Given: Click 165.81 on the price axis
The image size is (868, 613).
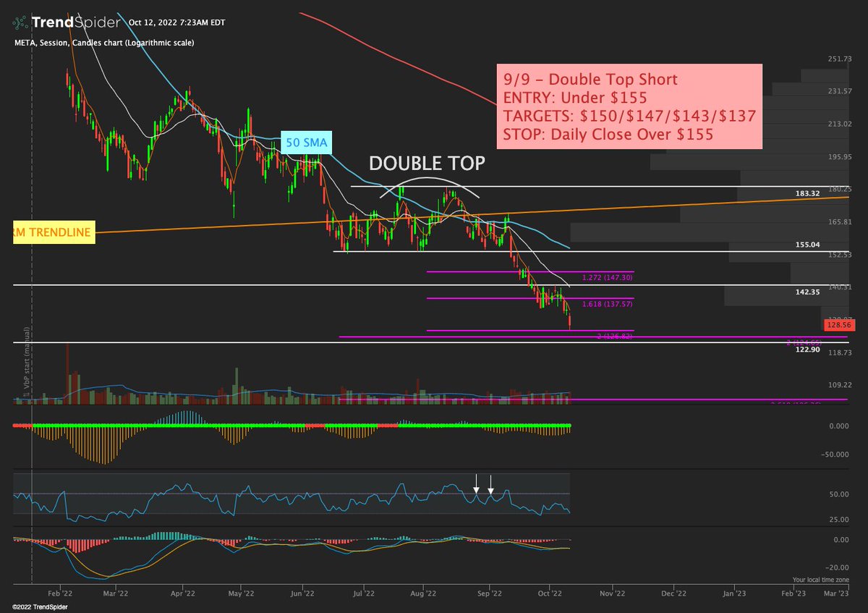Looking at the screenshot, I should click(839, 221).
